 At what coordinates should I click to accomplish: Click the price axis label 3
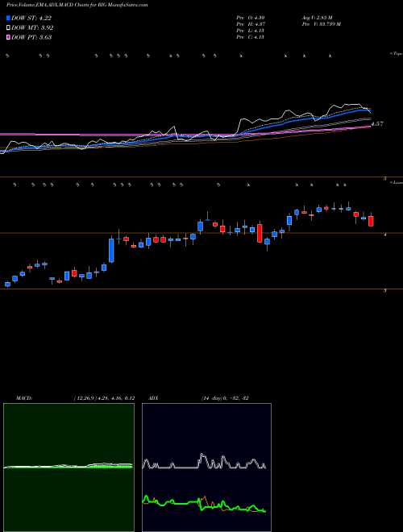385,291
